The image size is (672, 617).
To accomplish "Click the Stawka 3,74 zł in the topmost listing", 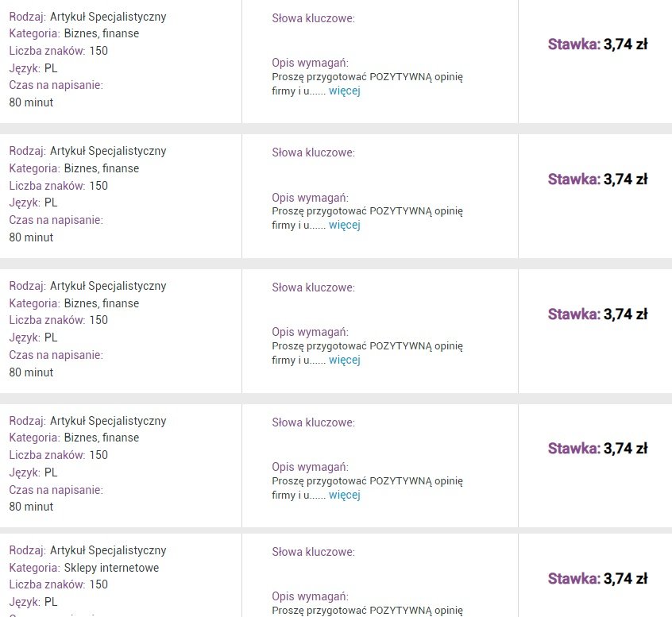I will 597,44.
